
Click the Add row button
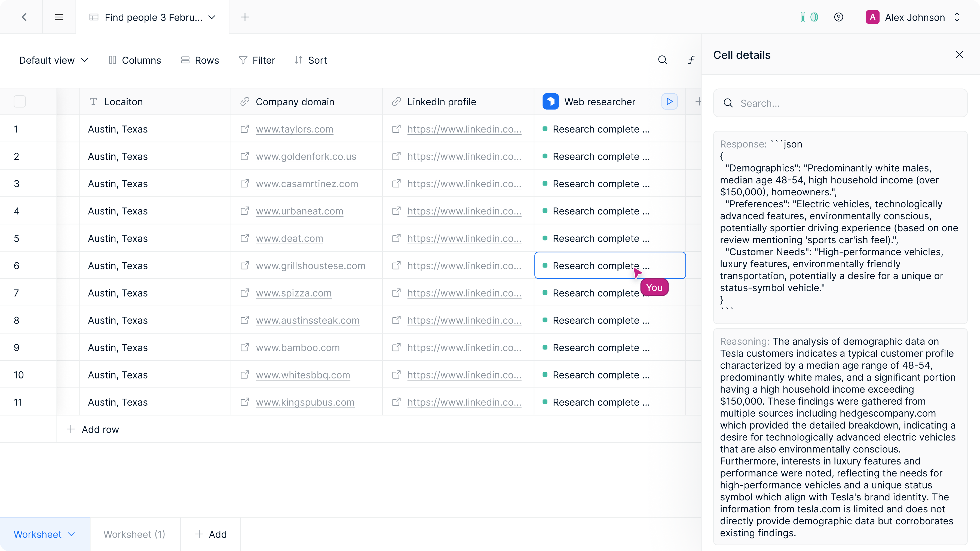click(93, 429)
